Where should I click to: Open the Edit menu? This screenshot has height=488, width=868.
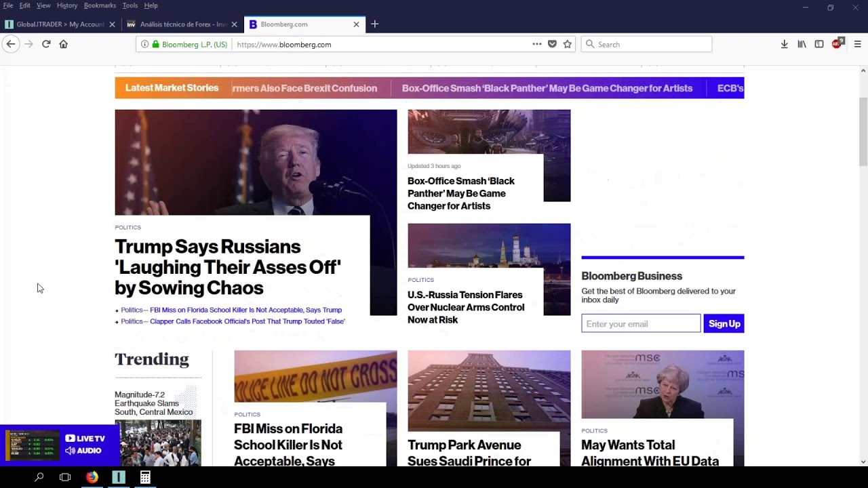pos(24,5)
